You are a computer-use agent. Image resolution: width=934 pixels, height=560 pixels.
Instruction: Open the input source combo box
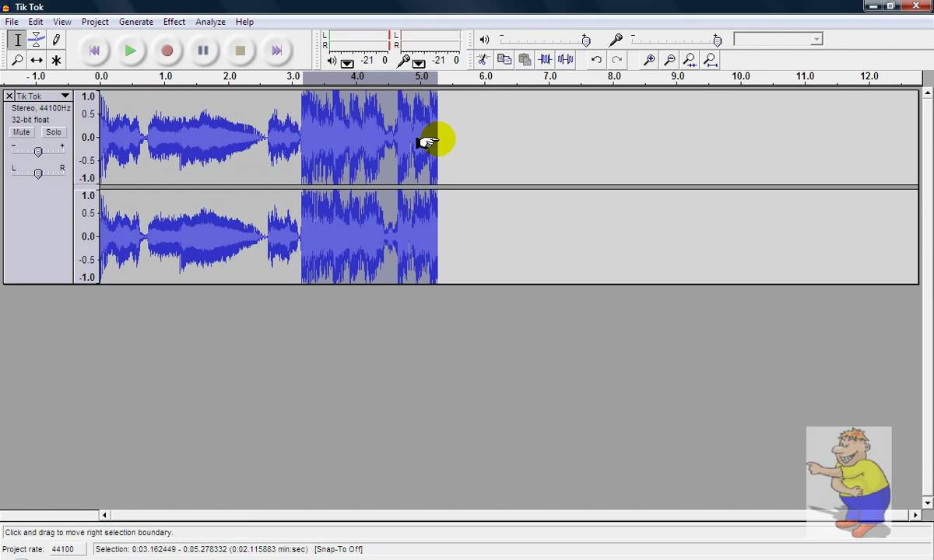click(778, 40)
